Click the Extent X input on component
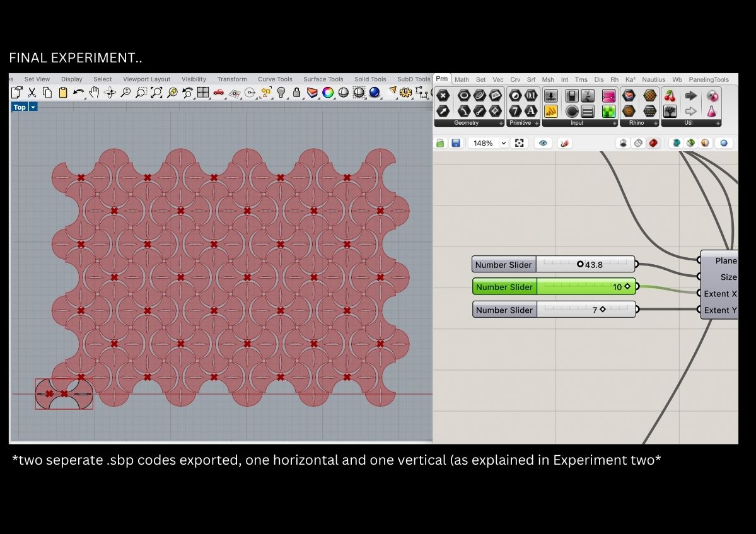Image resolution: width=756 pixels, height=534 pixels. [x=699, y=293]
